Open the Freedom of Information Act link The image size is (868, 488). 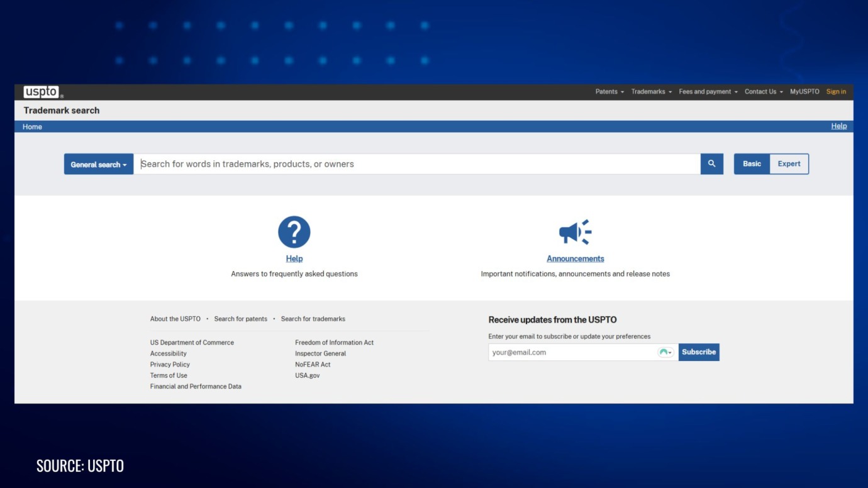pos(335,342)
